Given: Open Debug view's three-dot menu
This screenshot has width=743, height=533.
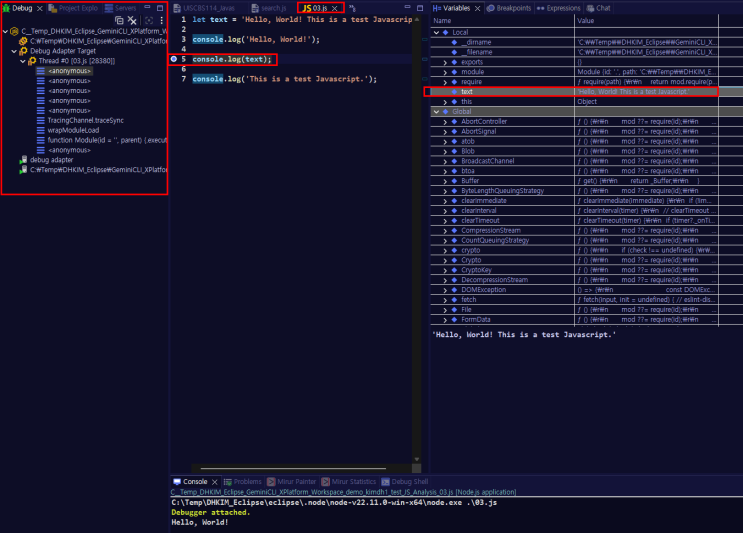Looking at the screenshot, I should click(162, 20).
